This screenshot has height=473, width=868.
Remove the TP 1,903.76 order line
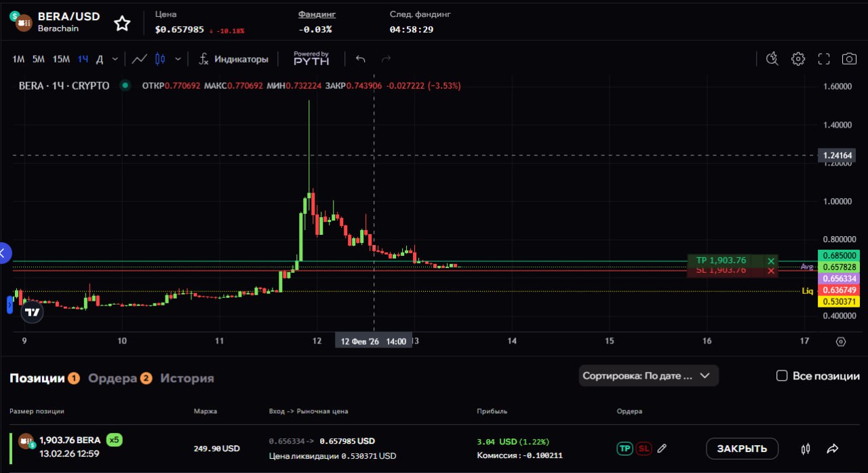point(771,261)
